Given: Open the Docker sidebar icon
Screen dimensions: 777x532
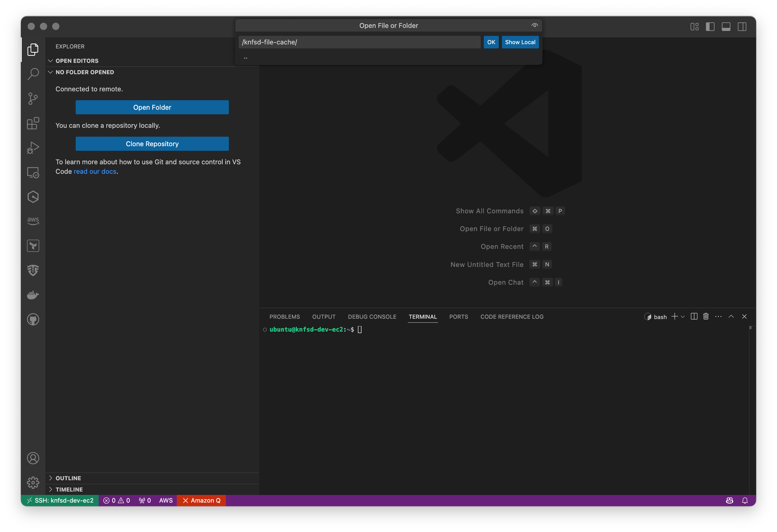Looking at the screenshot, I should pos(33,295).
